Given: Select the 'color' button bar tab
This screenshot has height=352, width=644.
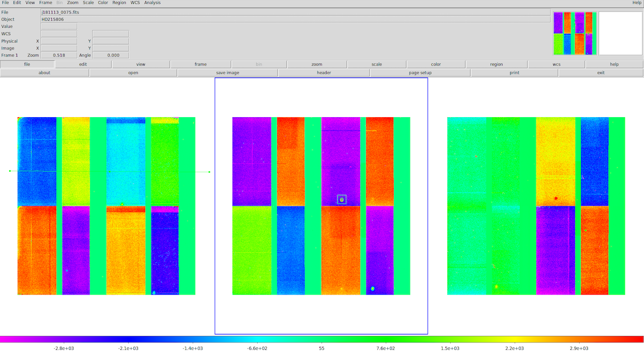Looking at the screenshot, I should 436,64.
